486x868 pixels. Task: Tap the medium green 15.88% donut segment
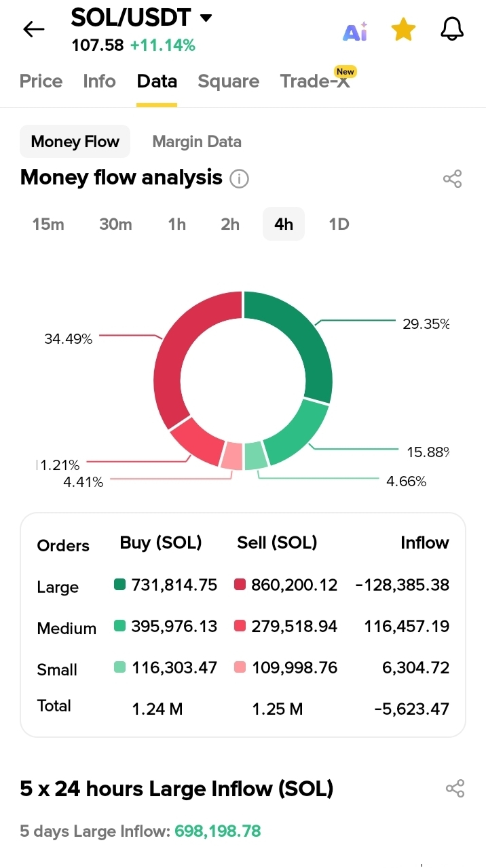(299, 435)
